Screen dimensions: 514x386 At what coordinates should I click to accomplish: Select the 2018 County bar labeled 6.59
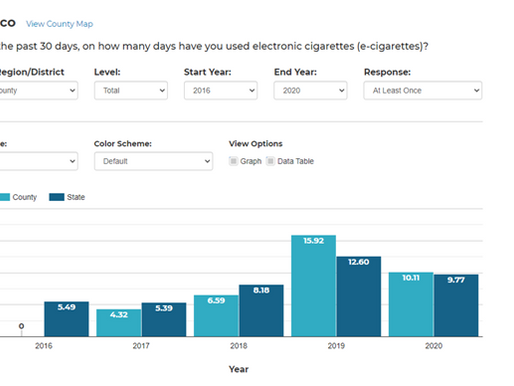point(216,316)
